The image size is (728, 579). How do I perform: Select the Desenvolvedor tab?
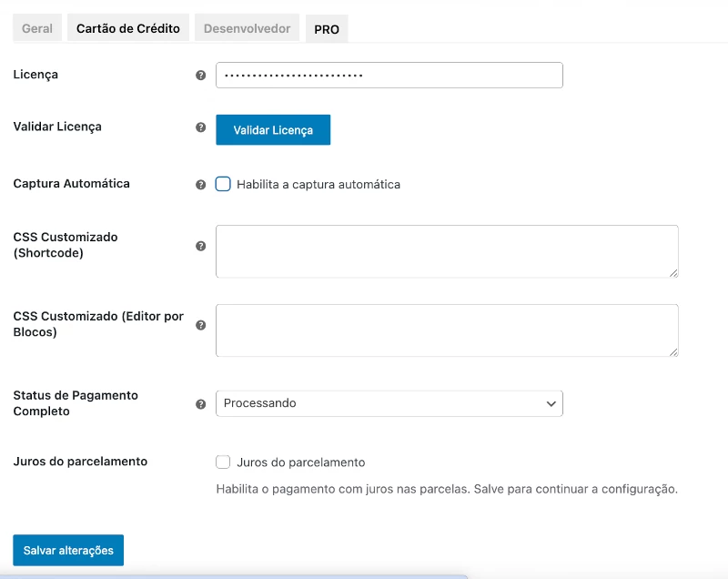coord(247,28)
